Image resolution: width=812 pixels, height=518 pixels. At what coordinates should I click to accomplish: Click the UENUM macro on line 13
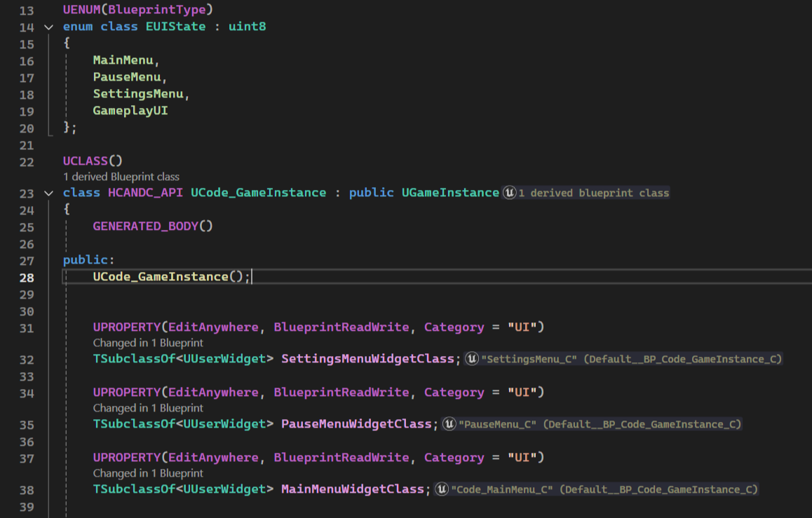point(85,11)
